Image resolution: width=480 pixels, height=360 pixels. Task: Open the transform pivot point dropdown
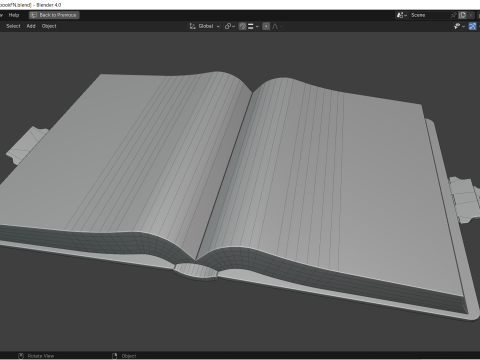pyautogui.click(x=230, y=26)
